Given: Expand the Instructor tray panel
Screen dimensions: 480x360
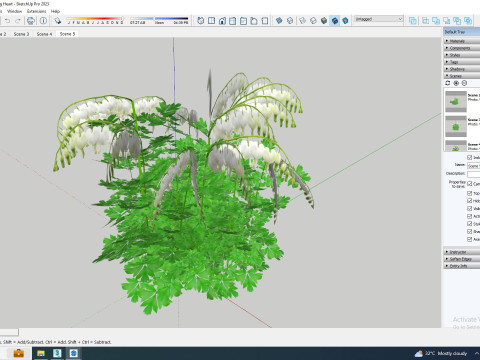Looking at the screenshot, I should tap(462, 252).
